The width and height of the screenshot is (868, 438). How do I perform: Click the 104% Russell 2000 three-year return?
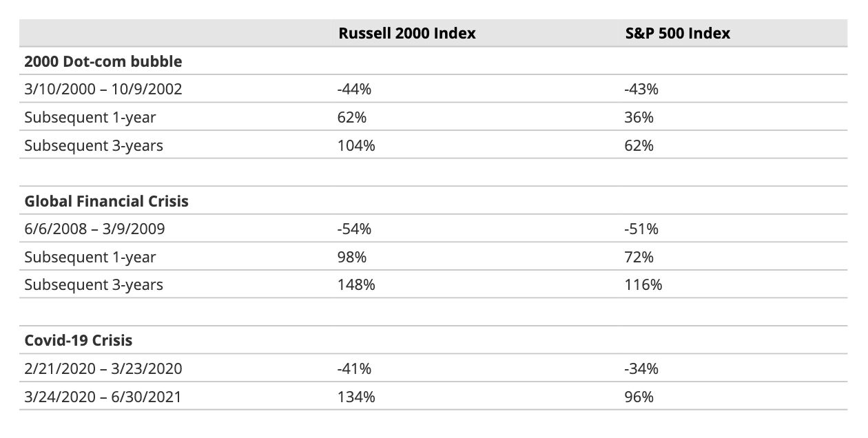pos(356,145)
